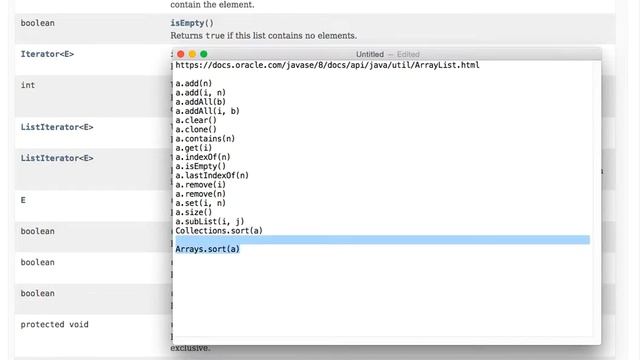Viewport: 640px width, 360px height.
Task: Click the line a.remove(i)
Action: [x=200, y=184]
